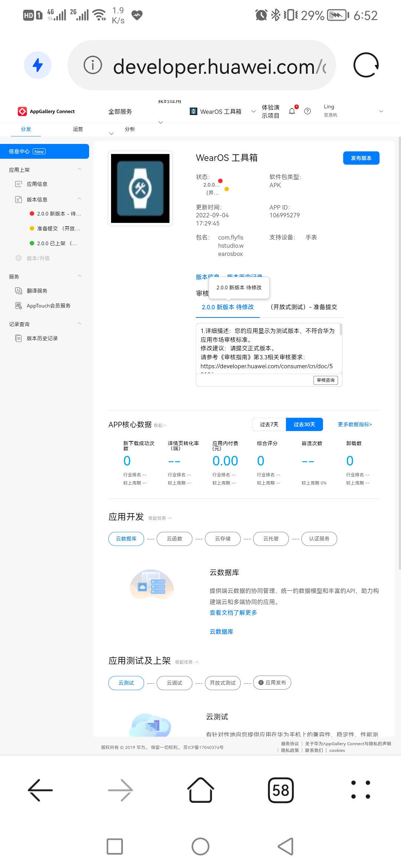Reload the page with refresh icon
This screenshot has width=401, height=868.
coord(366,65)
